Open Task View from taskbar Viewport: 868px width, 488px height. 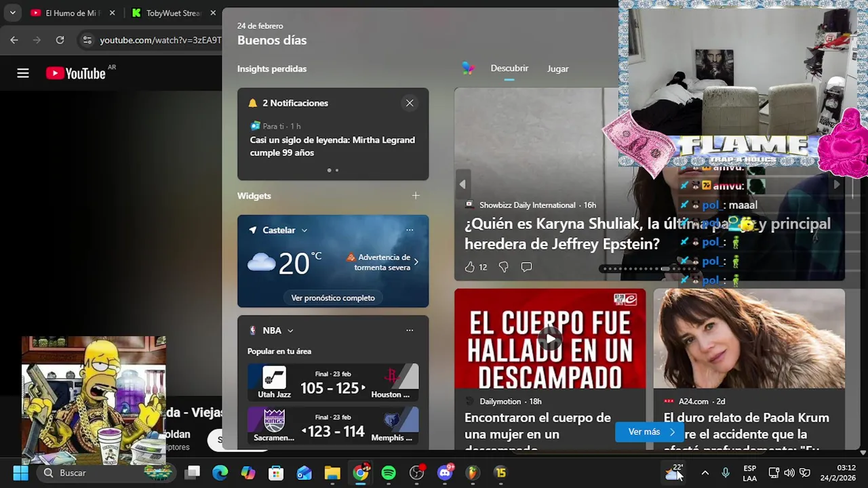click(x=193, y=472)
